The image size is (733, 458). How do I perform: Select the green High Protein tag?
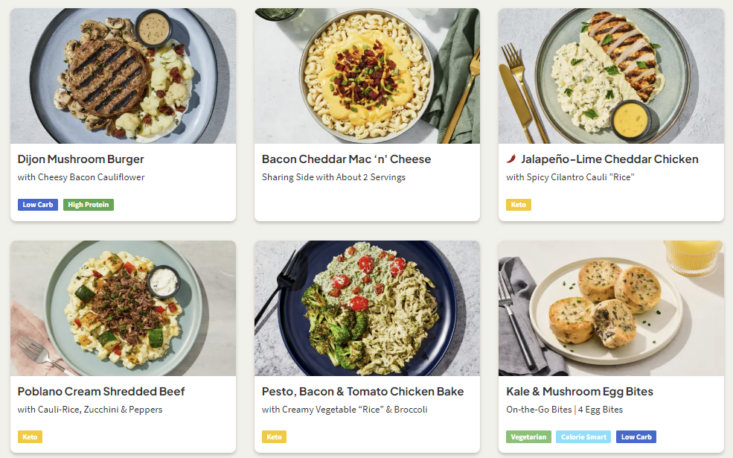tap(89, 205)
